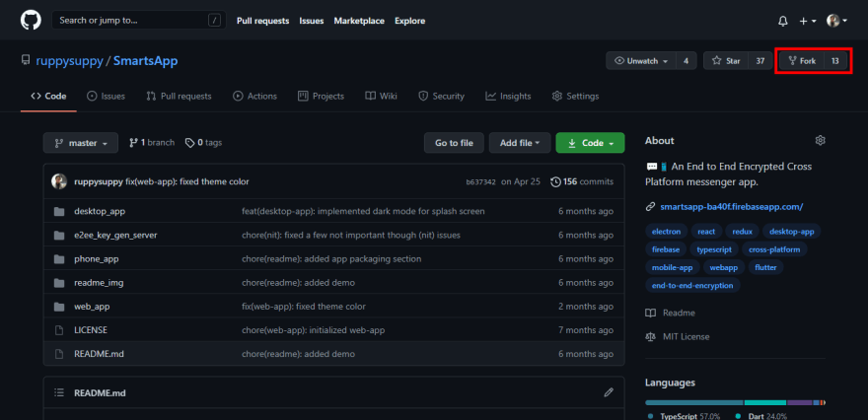Select the flutter topic tag
Screen dimensions: 868x420
765,268
